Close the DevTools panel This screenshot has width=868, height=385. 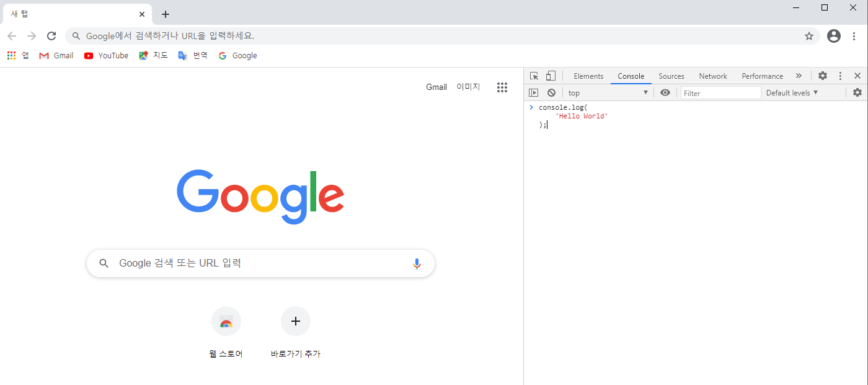(857, 76)
